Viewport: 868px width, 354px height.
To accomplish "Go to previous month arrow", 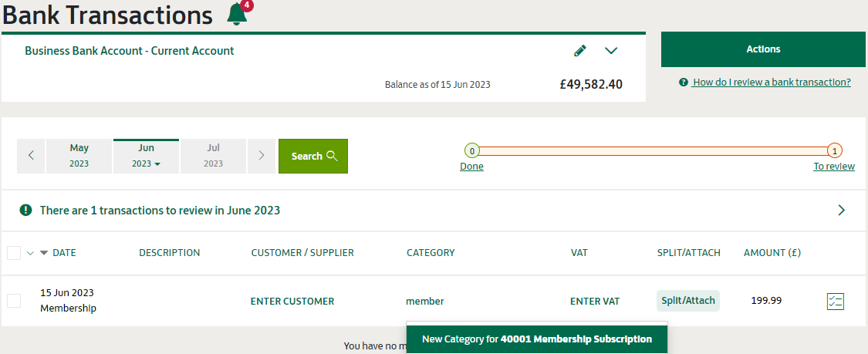I will [31, 156].
